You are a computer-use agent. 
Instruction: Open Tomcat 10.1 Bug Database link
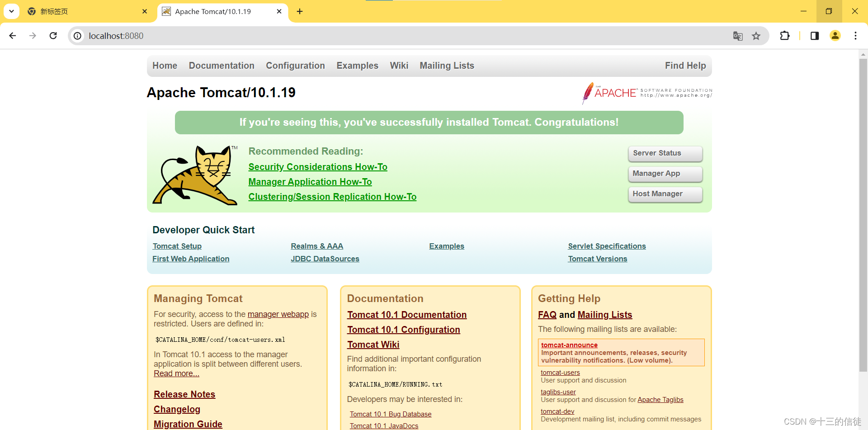391,414
